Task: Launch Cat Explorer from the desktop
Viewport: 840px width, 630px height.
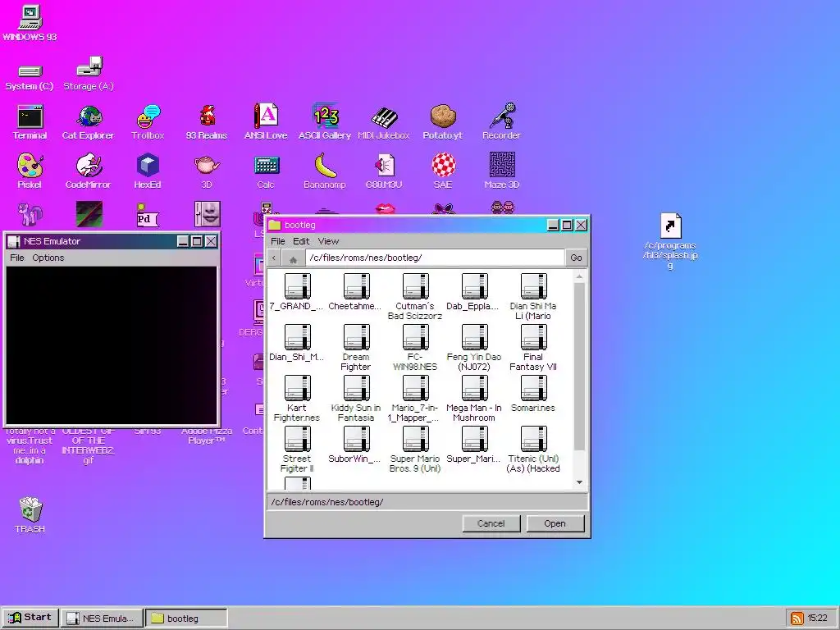Action: point(89,122)
